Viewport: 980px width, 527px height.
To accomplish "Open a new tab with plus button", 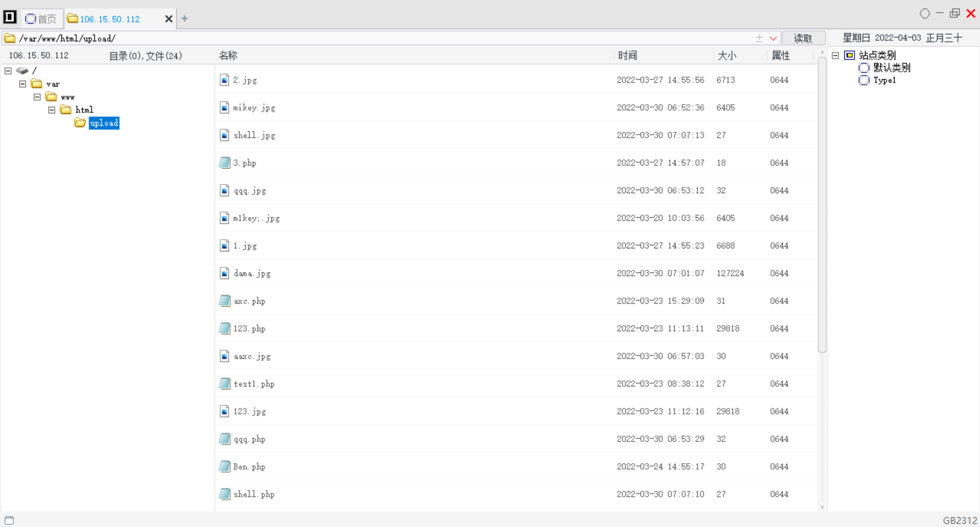I will click(x=185, y=19).
